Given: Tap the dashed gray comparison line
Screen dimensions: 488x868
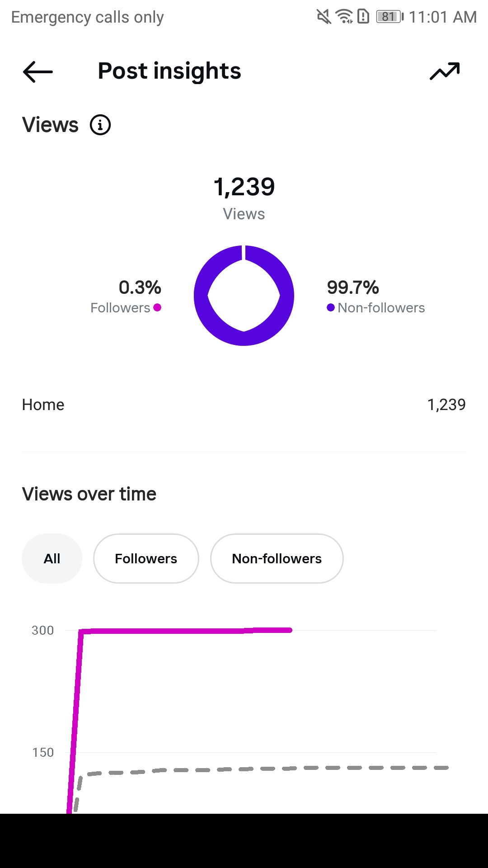Looking at the screenshot, I should 271,769.
